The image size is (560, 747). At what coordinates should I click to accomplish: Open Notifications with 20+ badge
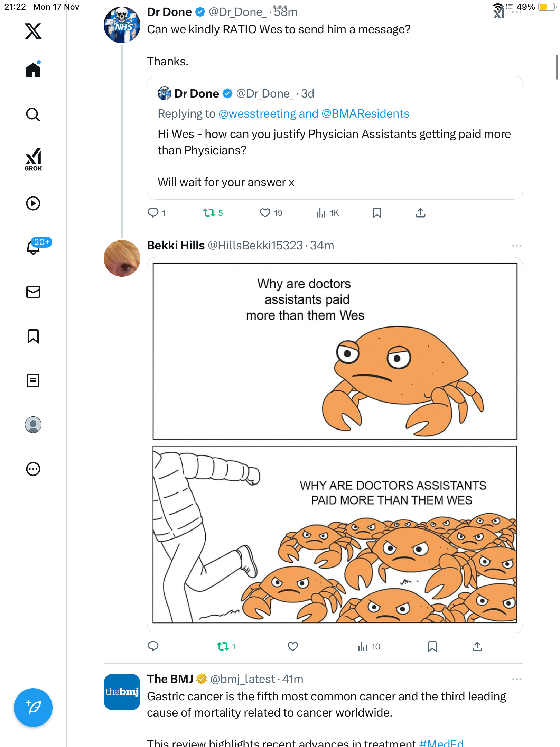click(x=34, y=247)
